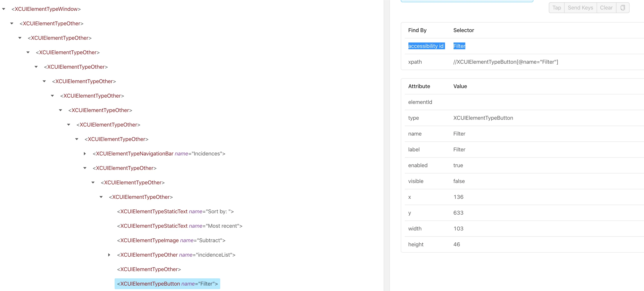Click the copy attributes icon button
Viewport: 644px width, 291px height.
tap(623, 8)
